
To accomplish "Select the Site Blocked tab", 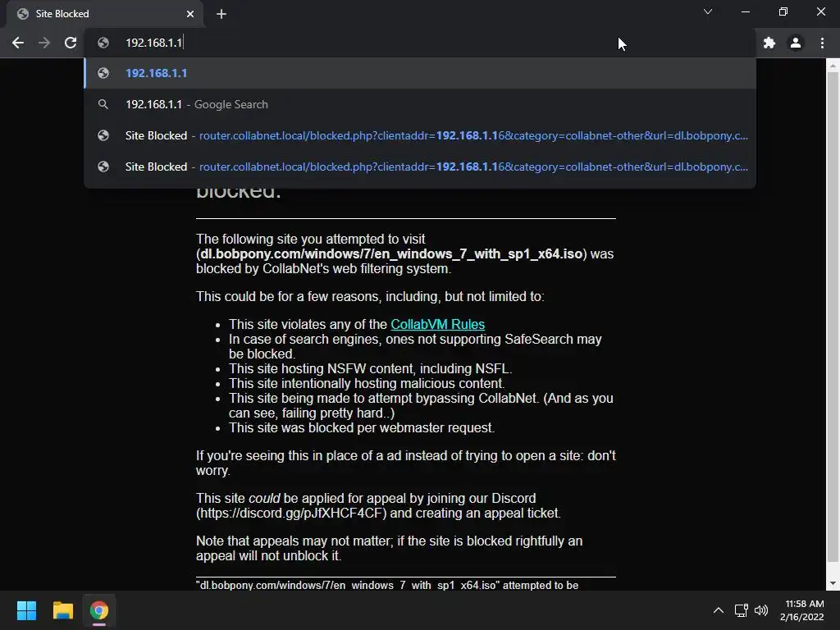I will tap(104, 14).
